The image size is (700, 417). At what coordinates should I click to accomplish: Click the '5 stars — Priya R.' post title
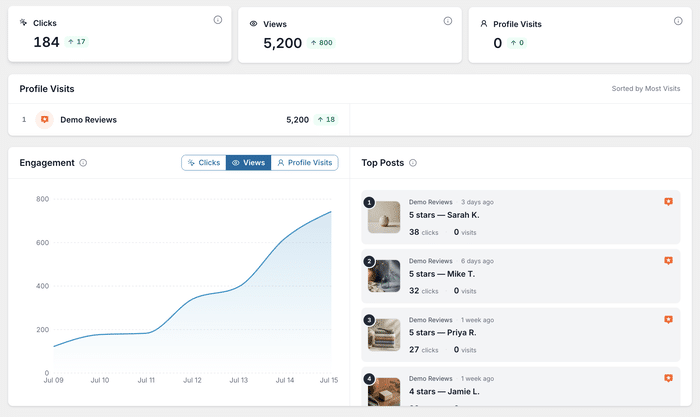[x=443, y=333]
